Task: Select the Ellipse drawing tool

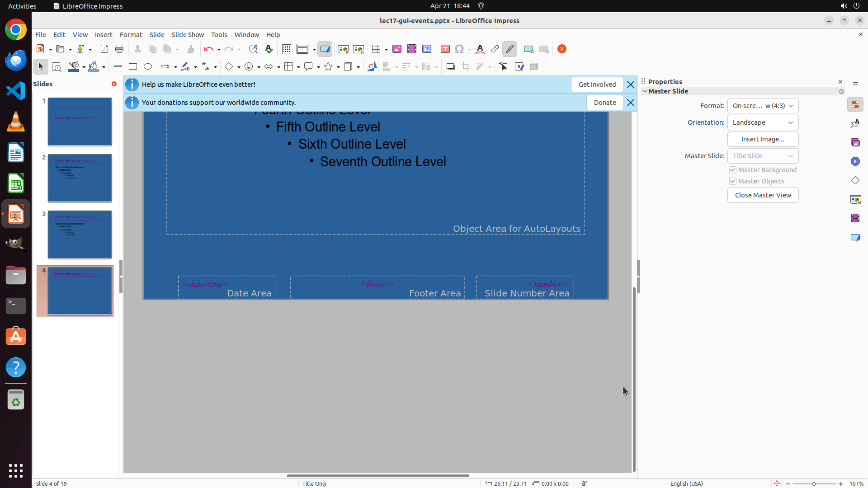Action: (148, 66)
